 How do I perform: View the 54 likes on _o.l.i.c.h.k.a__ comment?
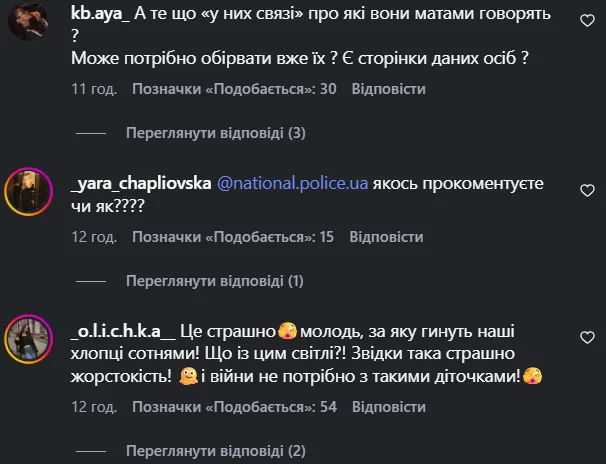(x=234, y=407)
